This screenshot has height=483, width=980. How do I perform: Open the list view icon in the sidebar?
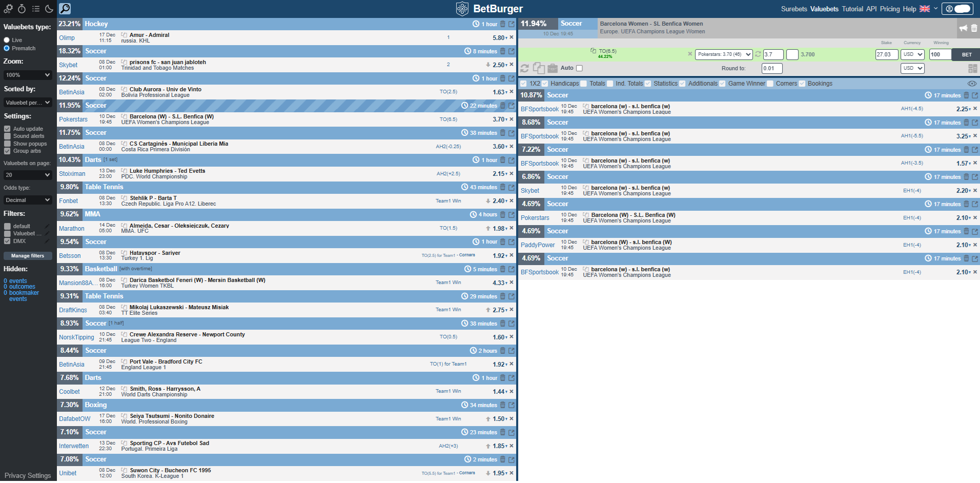pos(35,9)
